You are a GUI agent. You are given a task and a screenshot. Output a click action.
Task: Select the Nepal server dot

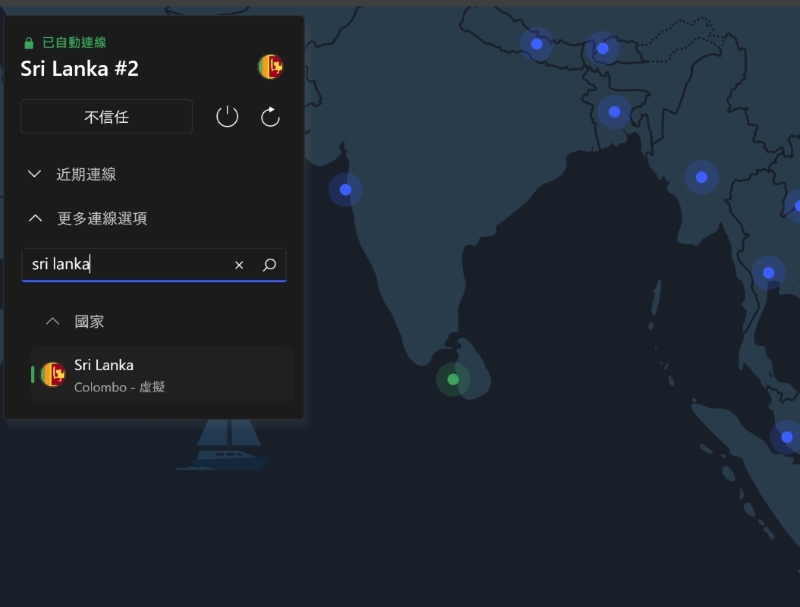(536, 44)
